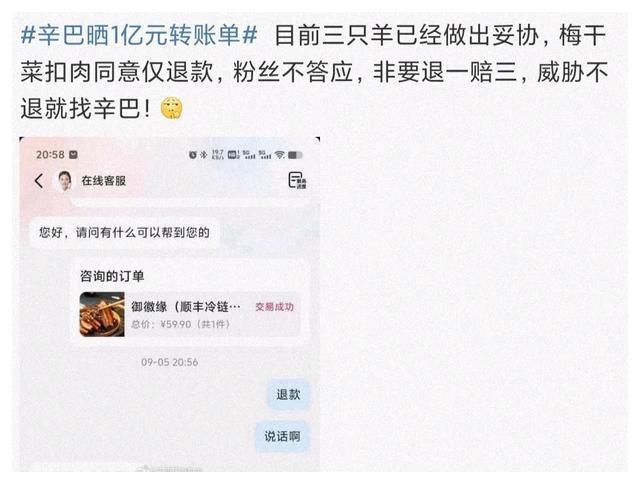Tap the 交易成功 order status label
This screenshot has height=484, width=640.
[x=274, y=307]
